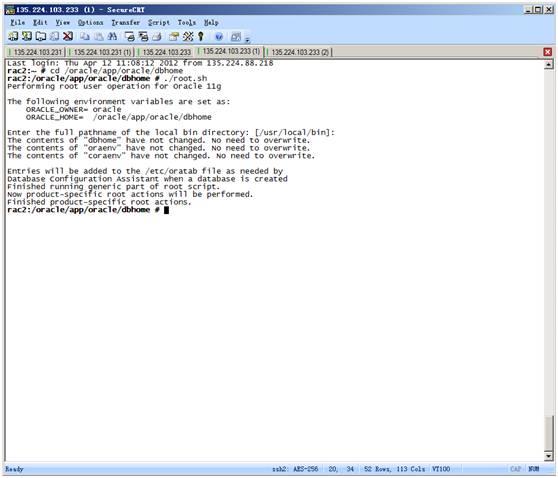Click the Connect toolbar icon
The image size is (558, 478).
(13, 36)
